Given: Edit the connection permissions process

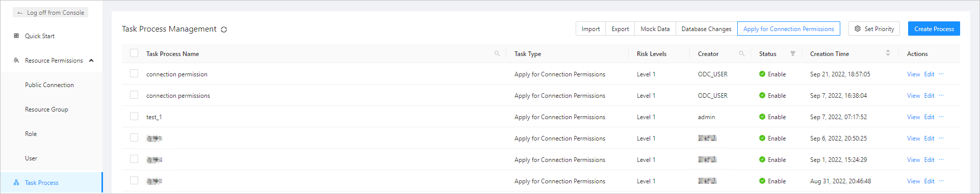Looking at the screenshot, I should click(x=929, y=96).
